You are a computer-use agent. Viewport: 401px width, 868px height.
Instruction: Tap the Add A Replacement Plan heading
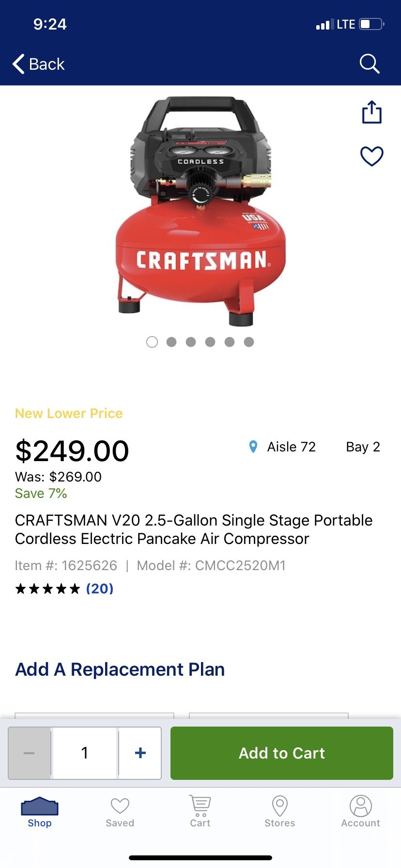coord(120,669)
